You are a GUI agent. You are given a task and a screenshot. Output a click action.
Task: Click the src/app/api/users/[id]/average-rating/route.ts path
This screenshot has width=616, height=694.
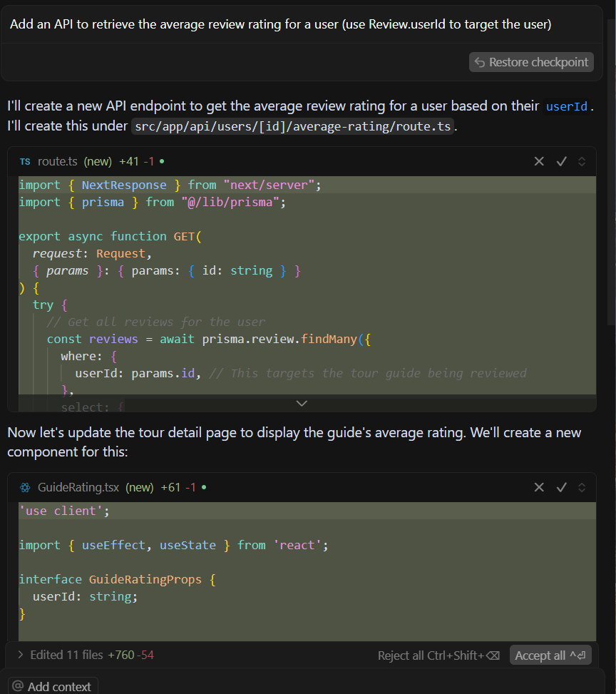pyautogui.click(x=292, y=126)
